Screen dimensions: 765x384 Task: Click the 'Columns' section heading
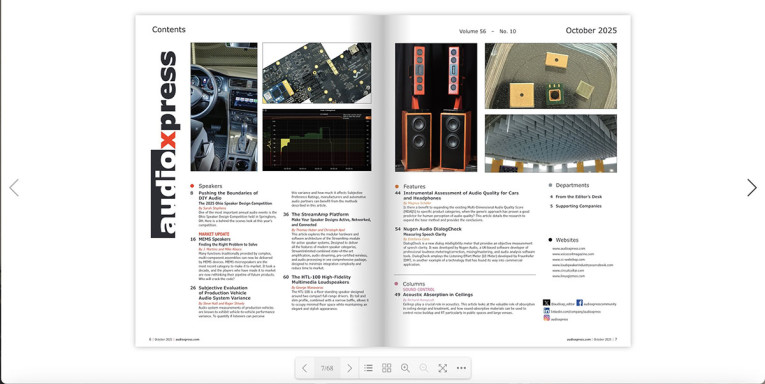[414, 283]
